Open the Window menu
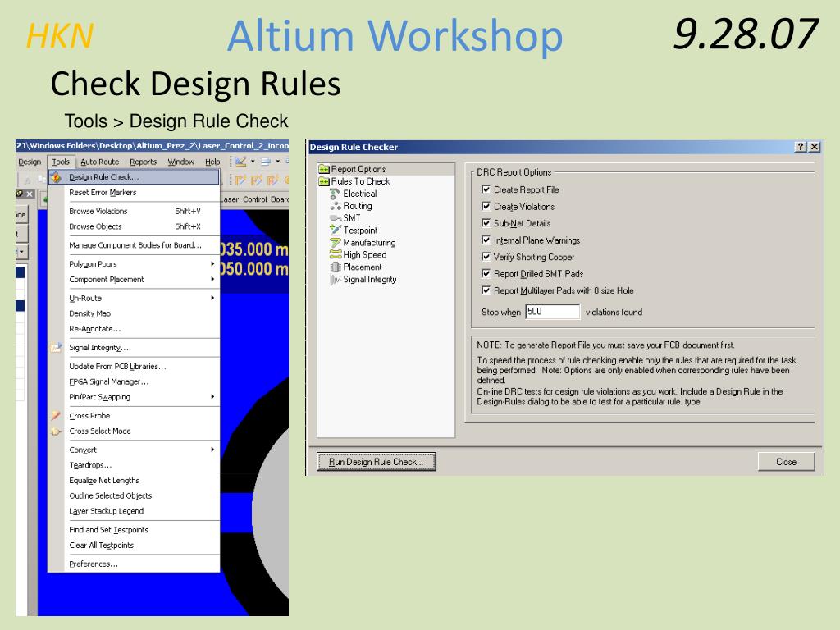 click(x=181, y=162)
